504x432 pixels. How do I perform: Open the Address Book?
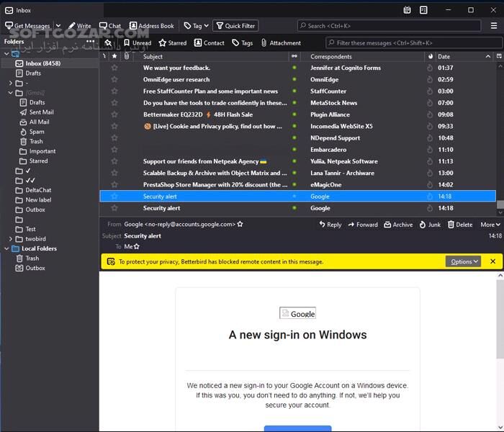(x=152, y=26)
